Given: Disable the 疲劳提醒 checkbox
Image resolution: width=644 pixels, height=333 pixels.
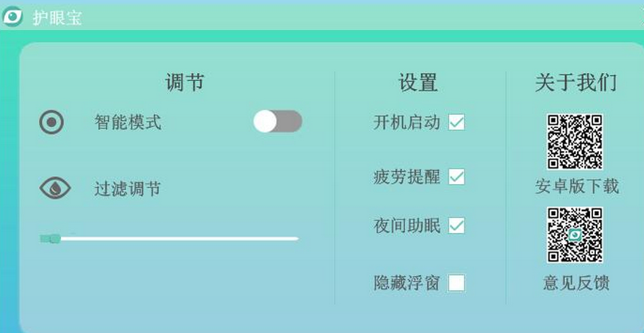Looking at the screenshot, I should (456, 177).
